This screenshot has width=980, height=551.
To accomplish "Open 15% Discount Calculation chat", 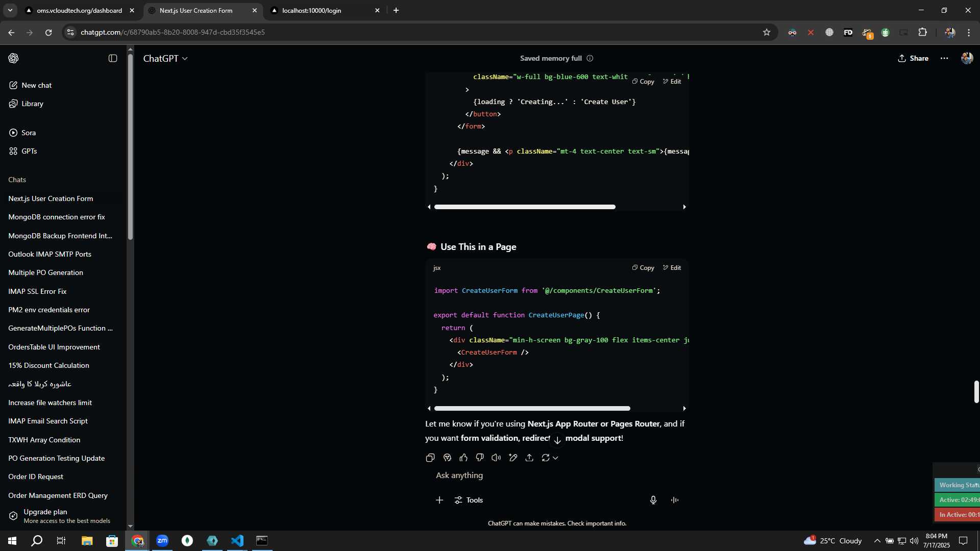I will tap(48, 365).
